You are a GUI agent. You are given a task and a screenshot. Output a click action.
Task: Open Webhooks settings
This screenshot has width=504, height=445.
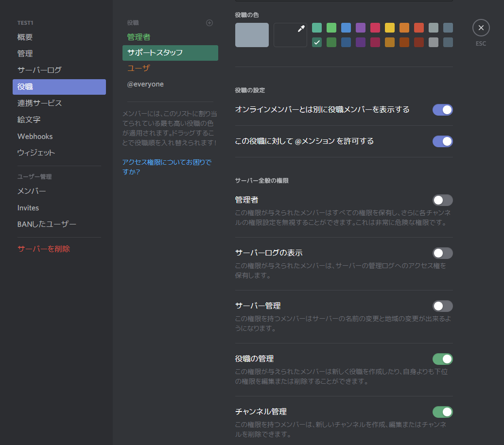click(x=59, y=136)
